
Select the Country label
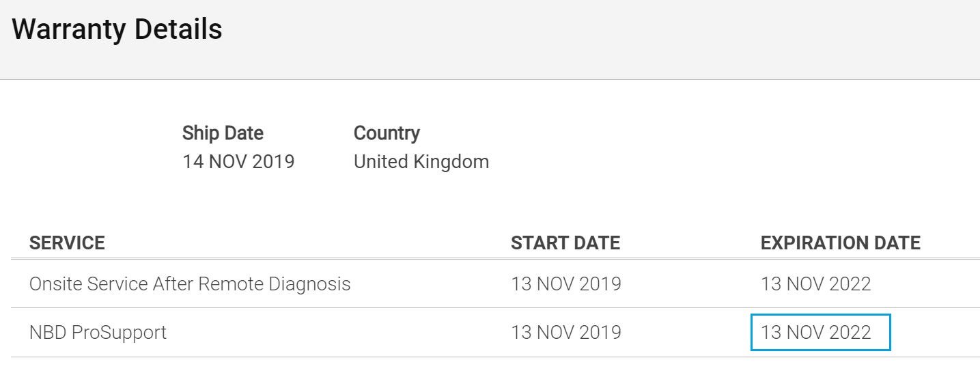pyautogui.click(x=387, y=133)
